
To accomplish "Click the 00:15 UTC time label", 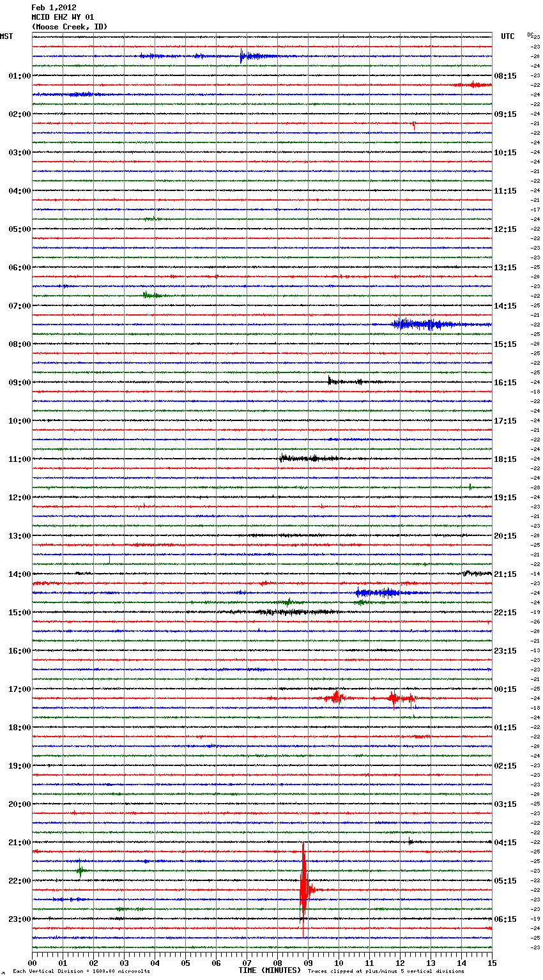I will tap(505, 689).
